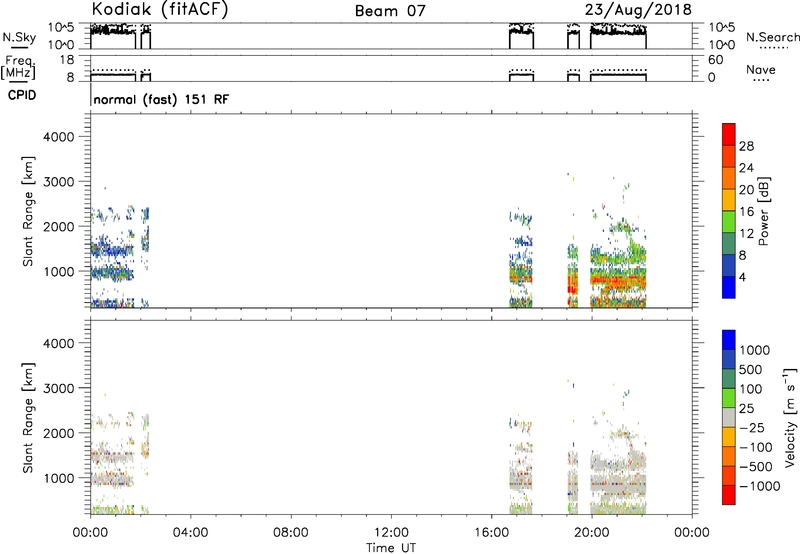Screen dimensions: 800x554
Task: Pick the blue segment above 1000 on Velocity colorbar
Action: tap(729, 340)
